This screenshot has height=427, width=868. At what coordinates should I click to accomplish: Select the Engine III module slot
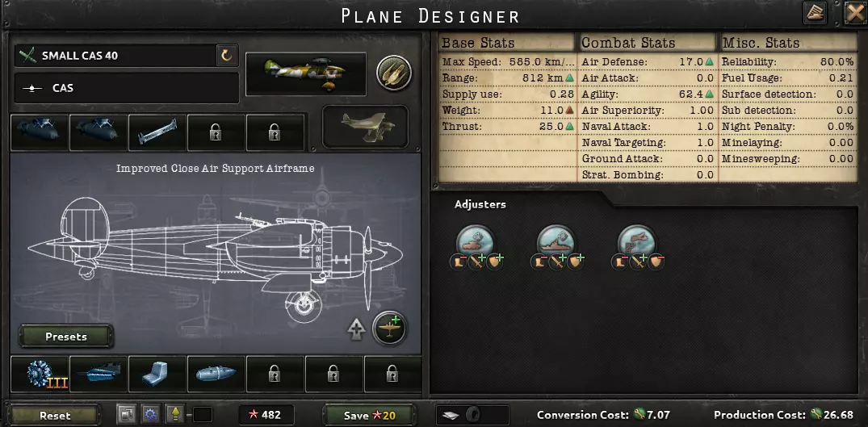coord(40,375)
